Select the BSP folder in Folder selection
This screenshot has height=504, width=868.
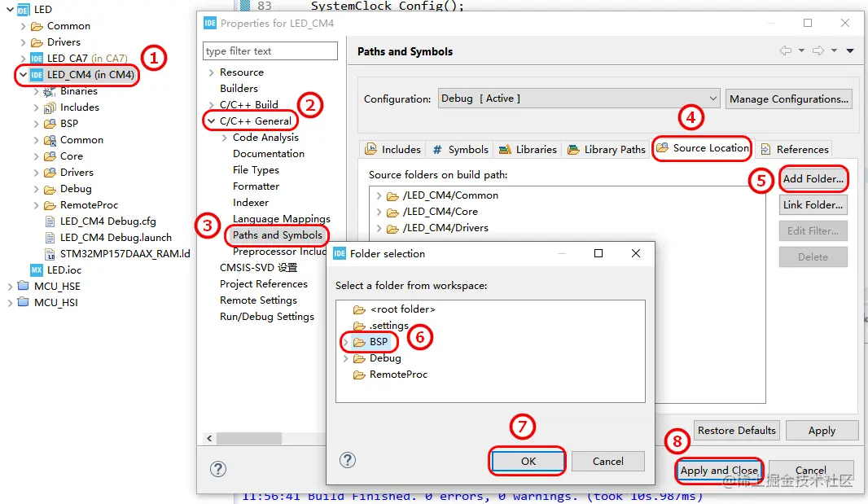point(378,342)
